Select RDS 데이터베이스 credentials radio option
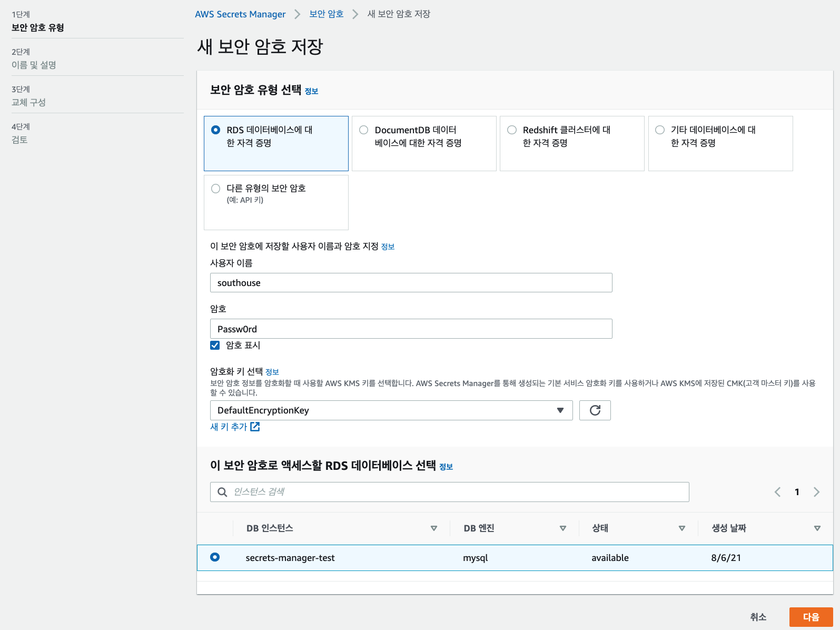Viewport: 840px width, 630px height. point(216,130)
